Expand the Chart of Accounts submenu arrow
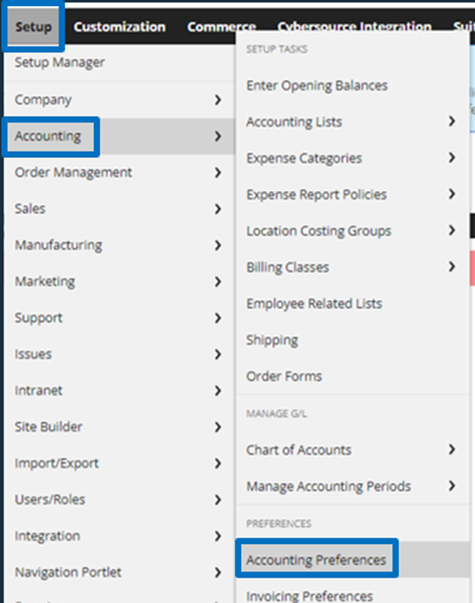The height and width of the screenshot is (603, 475). (x=452, y=449)
